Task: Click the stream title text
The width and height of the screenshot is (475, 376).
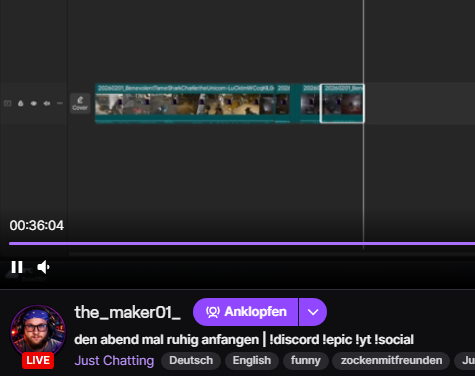Action: [x=244, y=340]
